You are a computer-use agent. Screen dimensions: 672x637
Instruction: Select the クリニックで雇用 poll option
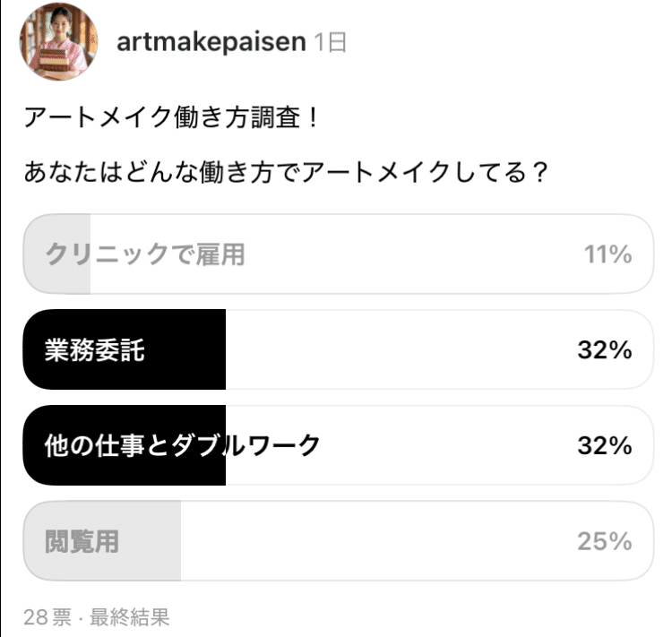(x=144, y=254)
